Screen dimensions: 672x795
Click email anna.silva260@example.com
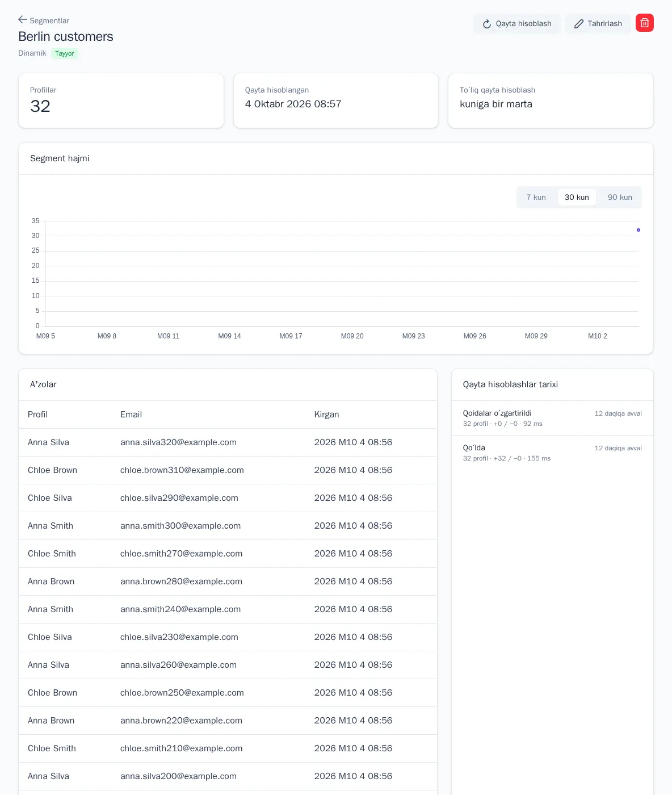178,665
